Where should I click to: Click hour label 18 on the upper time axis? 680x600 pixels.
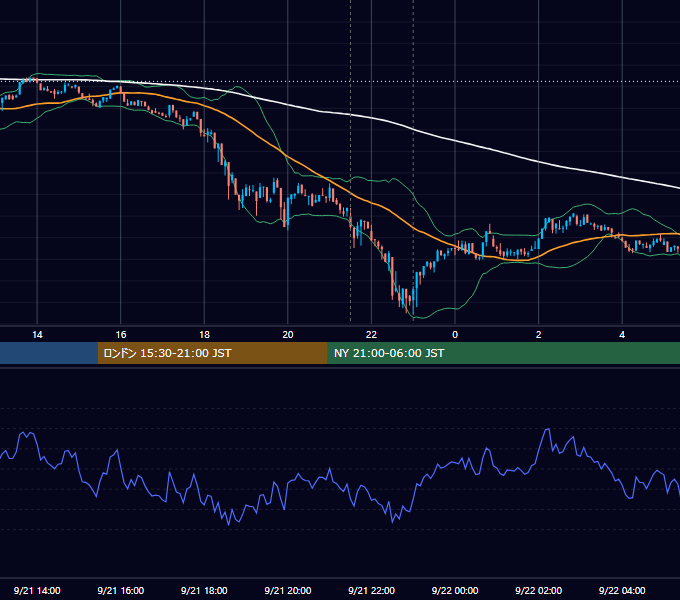(x=204, y=335)
